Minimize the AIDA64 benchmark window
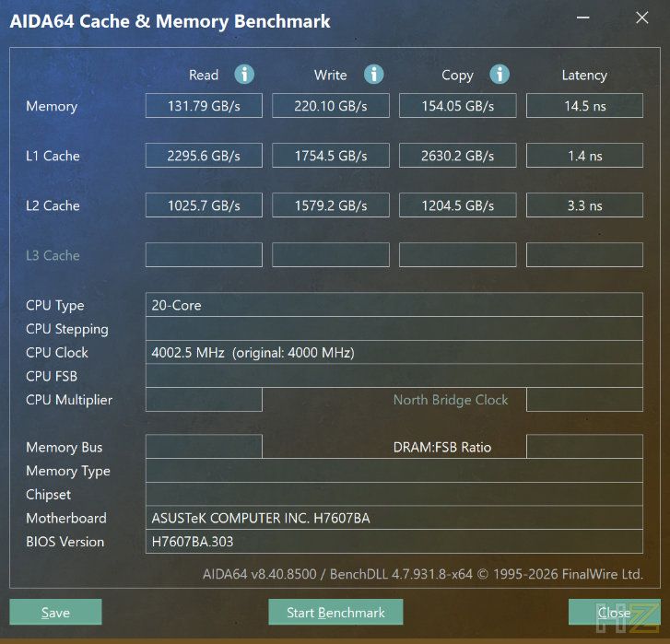The image size is (670, 644). point(582,18)
